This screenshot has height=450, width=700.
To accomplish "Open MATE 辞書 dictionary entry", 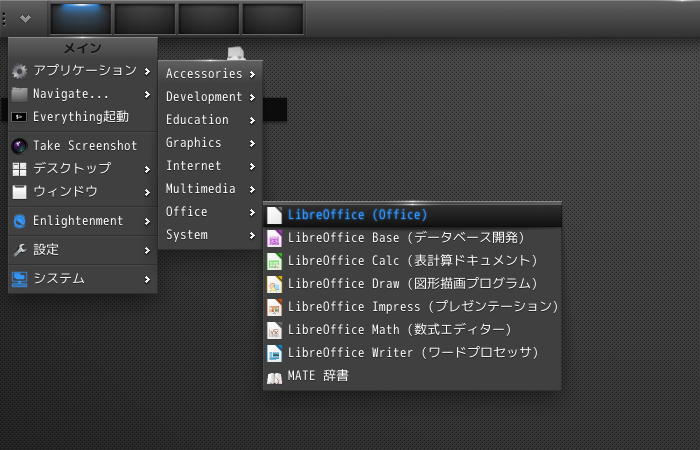I will (412, 376).
